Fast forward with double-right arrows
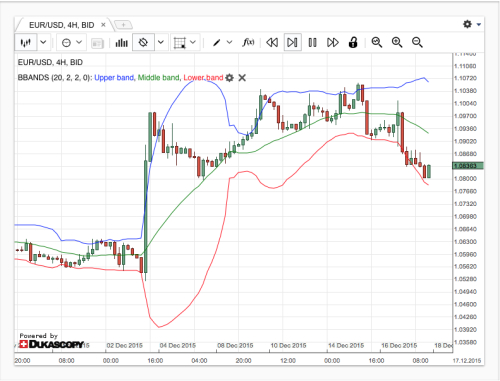 pos(333,42)
